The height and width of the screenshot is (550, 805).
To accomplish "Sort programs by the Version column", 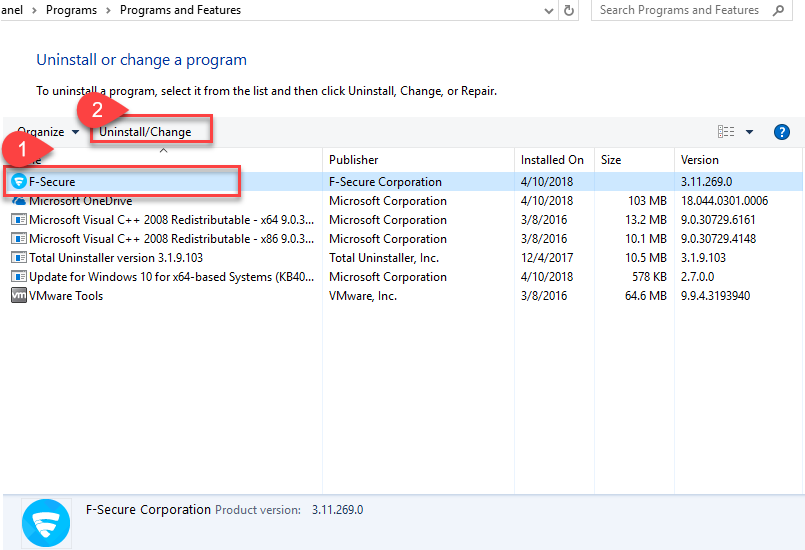I will coord(699,160).
